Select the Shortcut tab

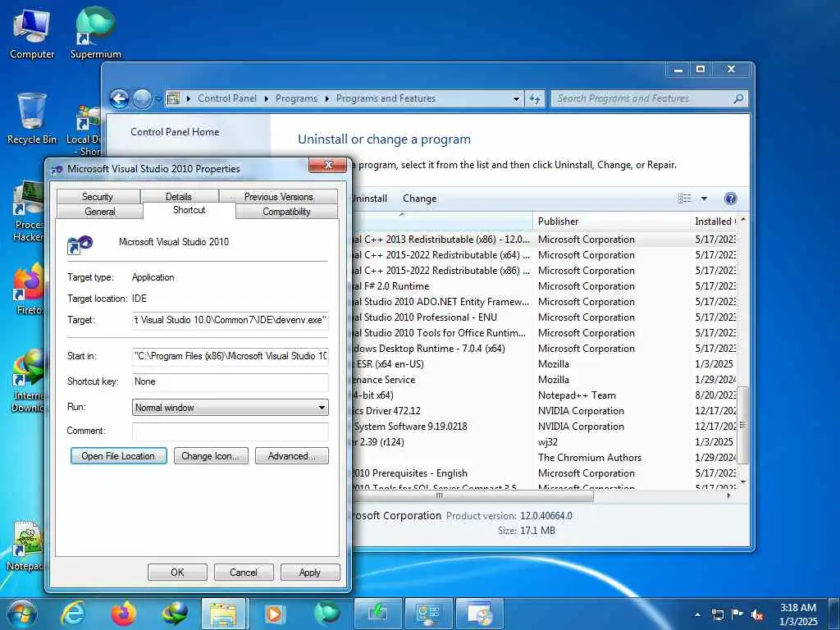189,210
